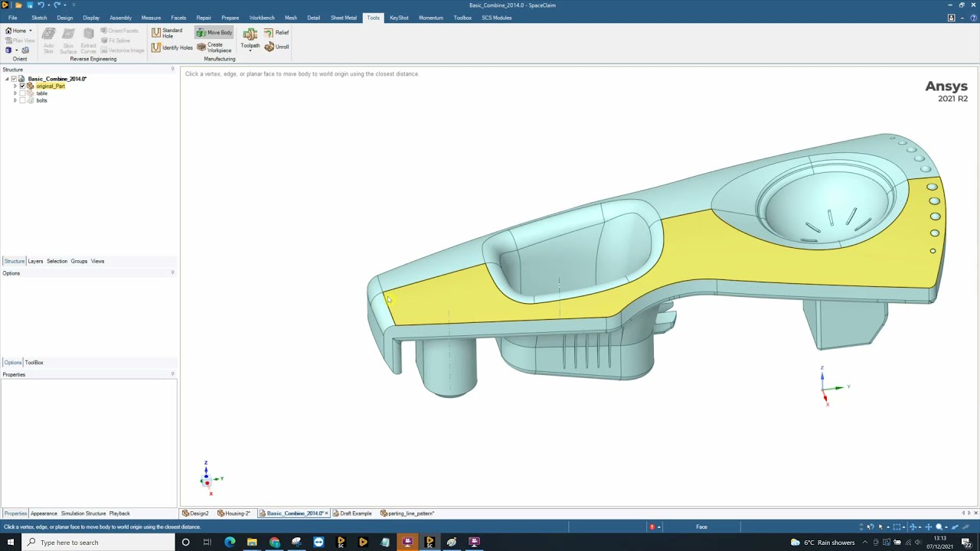This screenshot has width=980, height=551.
Task: Toggle visibility checkbox of original_Part
Action: point(22,86)
